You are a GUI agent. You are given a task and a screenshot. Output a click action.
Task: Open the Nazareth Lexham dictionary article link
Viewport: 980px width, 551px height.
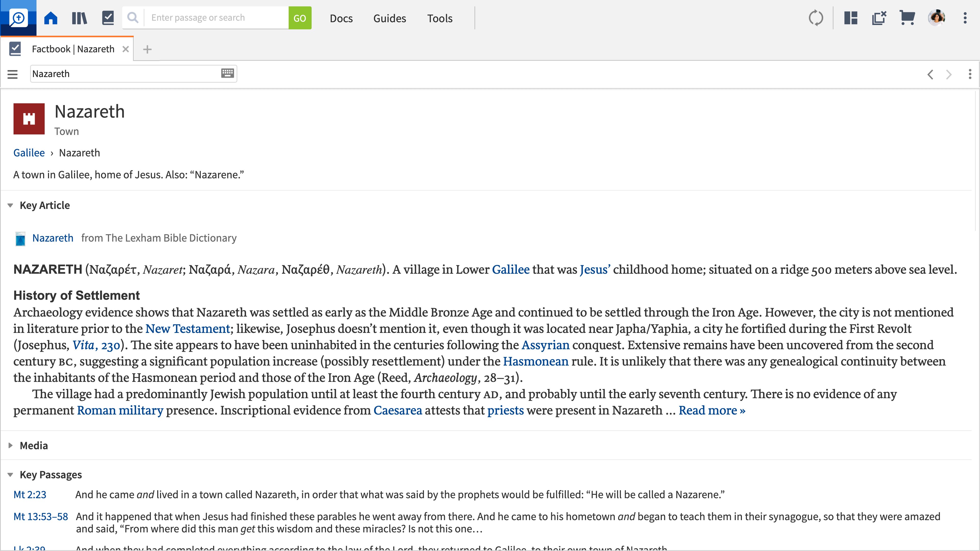tap(53, 238)
